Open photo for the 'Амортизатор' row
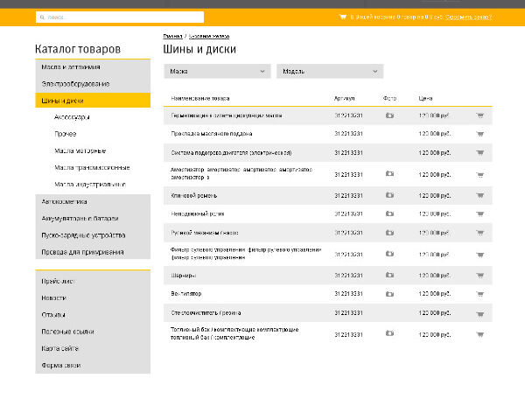This screenshot has width=525, height=420. pos(389,173)
